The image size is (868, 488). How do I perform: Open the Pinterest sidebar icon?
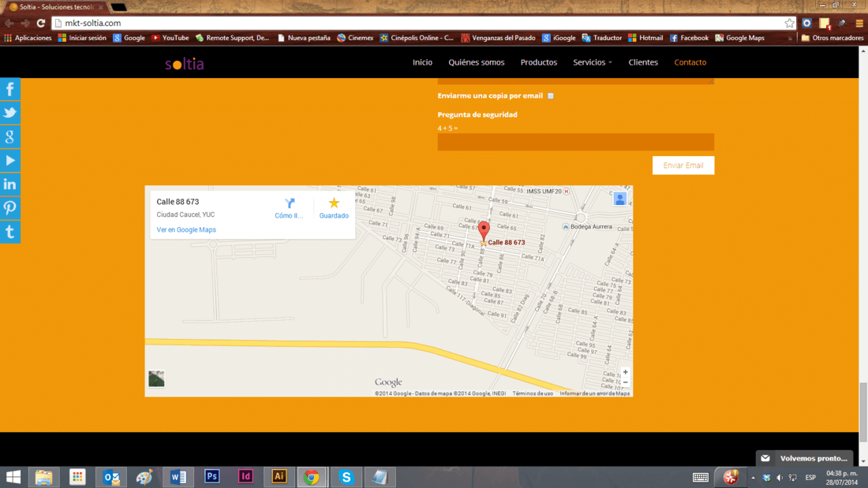(x=10, y=208)
